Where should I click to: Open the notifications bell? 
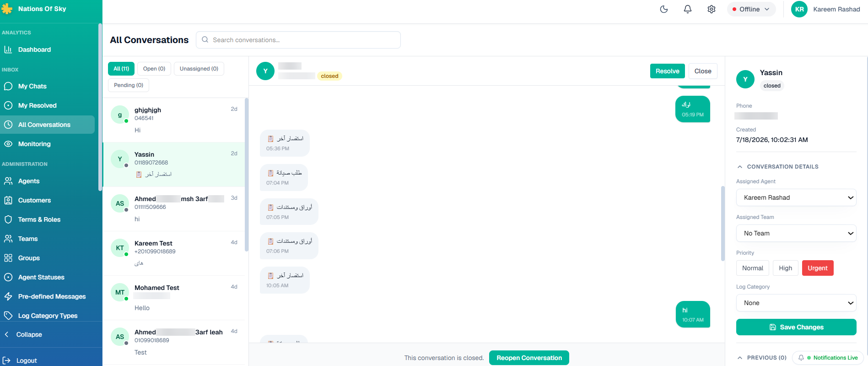688,9
